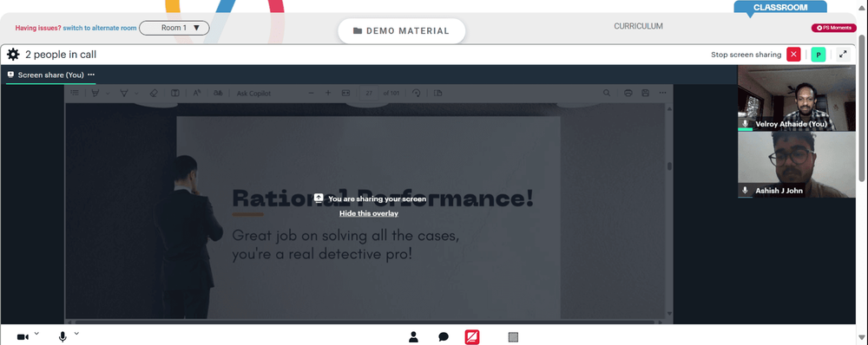Open microphone options chevron
Screen dimensions: 868x345
coord(76,333)
